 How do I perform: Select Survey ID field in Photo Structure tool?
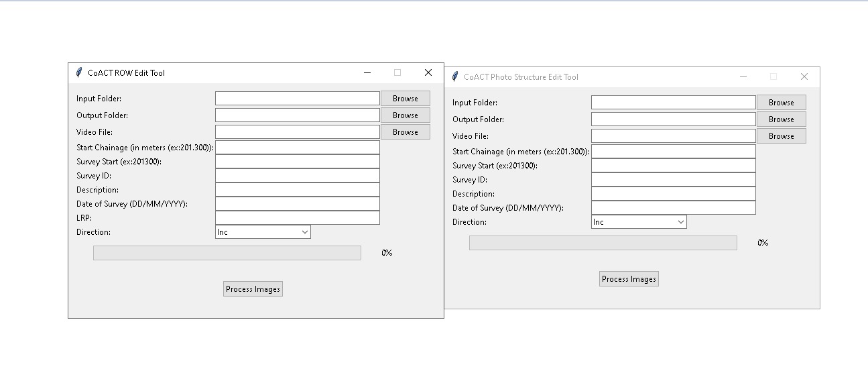point(673,180)
